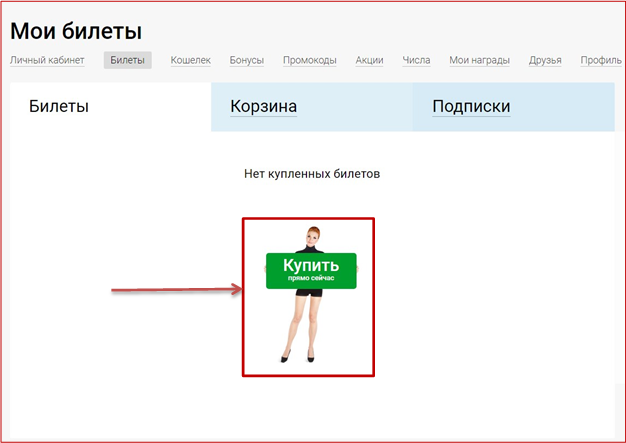The width and height of the screenshot is (626, 443).
Task: Select the Билеты item in the top navigation
Action: click(x=127, y=60)
